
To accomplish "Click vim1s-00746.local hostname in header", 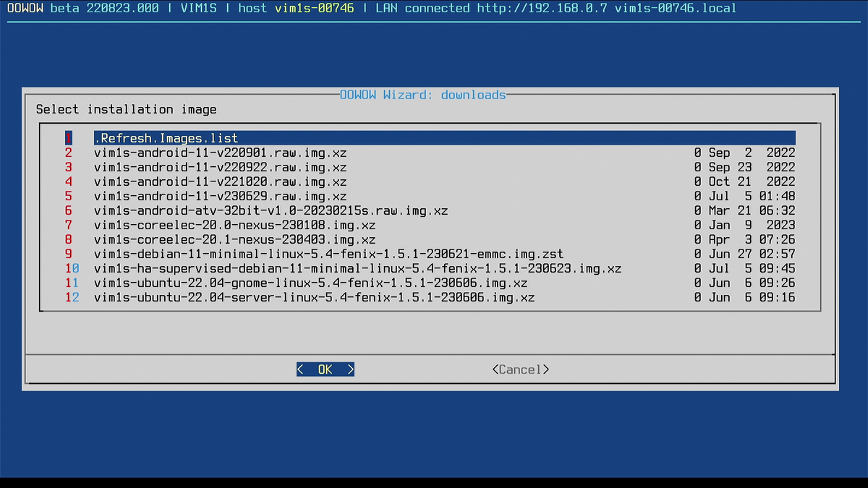I will click(676, 8).
